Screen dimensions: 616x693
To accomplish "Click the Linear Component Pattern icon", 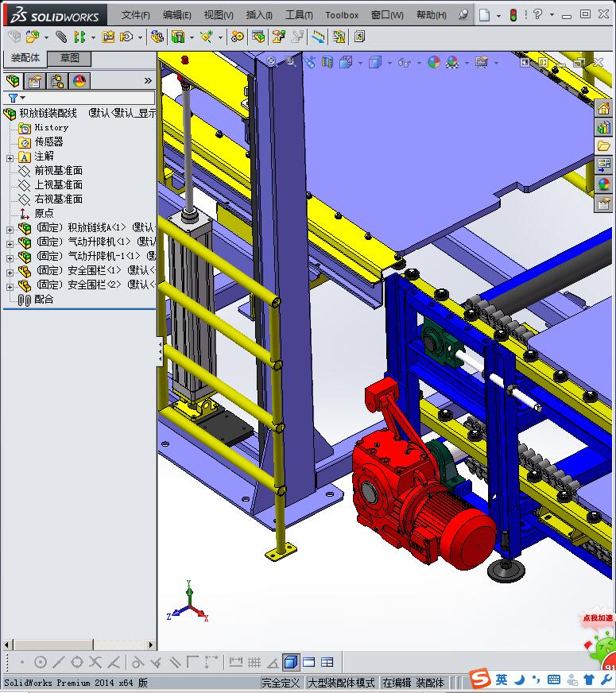I will [79, 37].
